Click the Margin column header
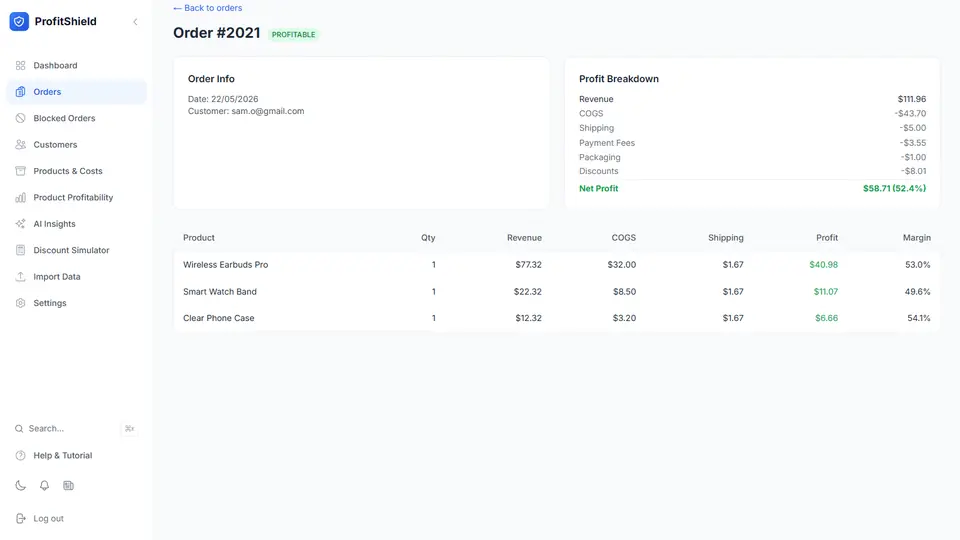Image resolution: width=960 pixels, height=540 pixels. (x=917, y=238)
